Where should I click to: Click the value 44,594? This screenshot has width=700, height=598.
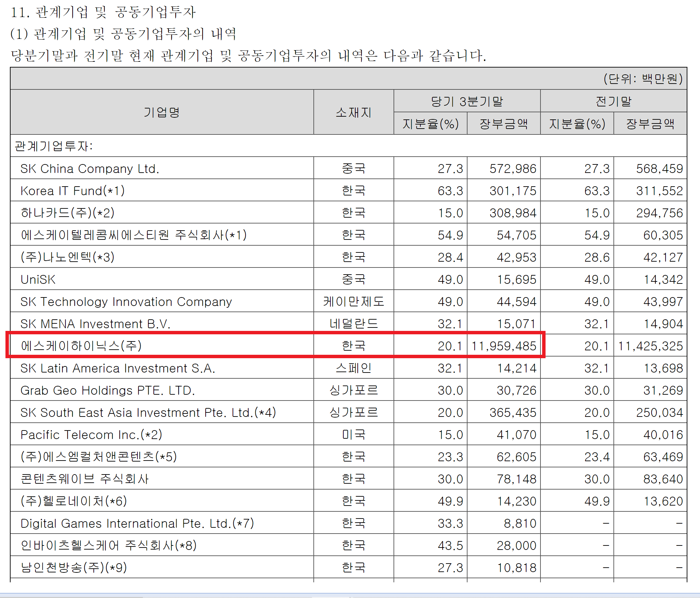tap(516, 302)
